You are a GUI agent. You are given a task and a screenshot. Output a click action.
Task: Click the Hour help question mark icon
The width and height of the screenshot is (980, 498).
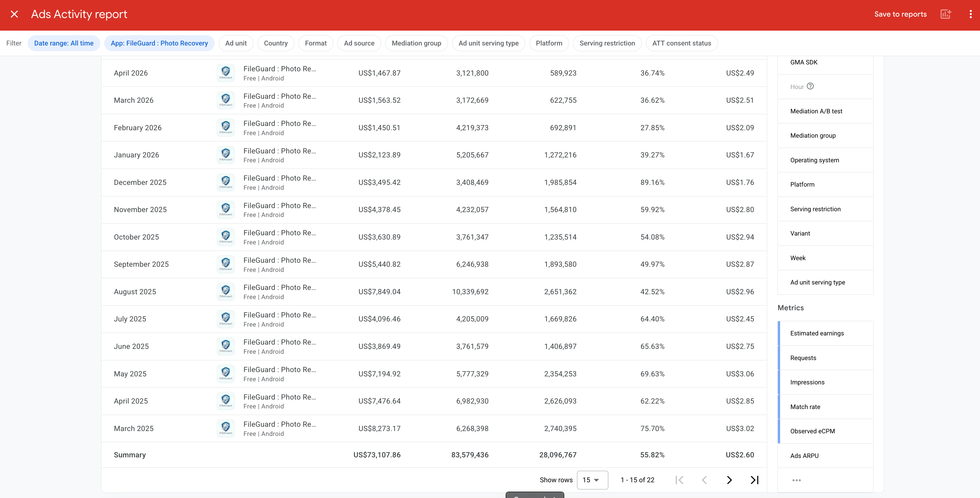810,86
